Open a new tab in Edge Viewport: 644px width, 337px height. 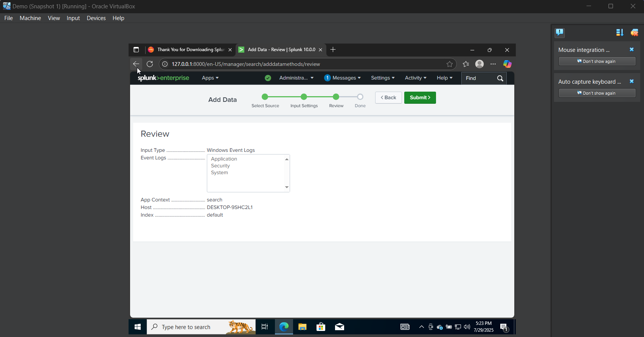[333, 50]
